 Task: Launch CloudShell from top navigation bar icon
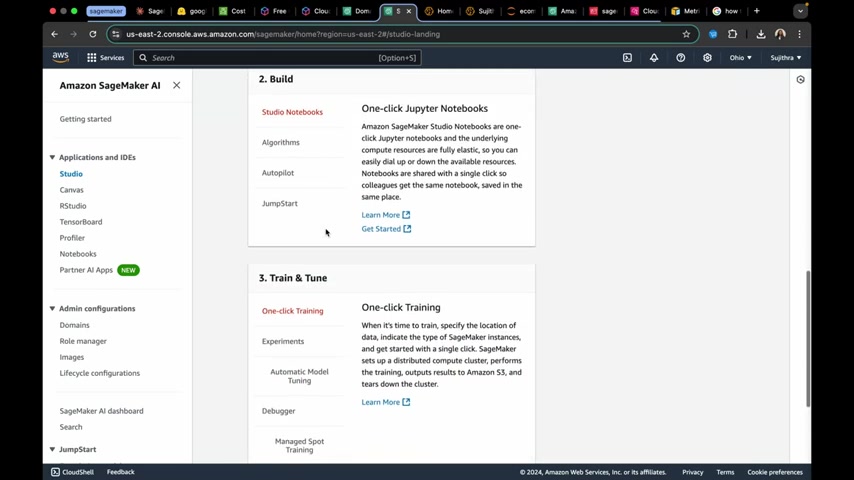coord(627,58)
